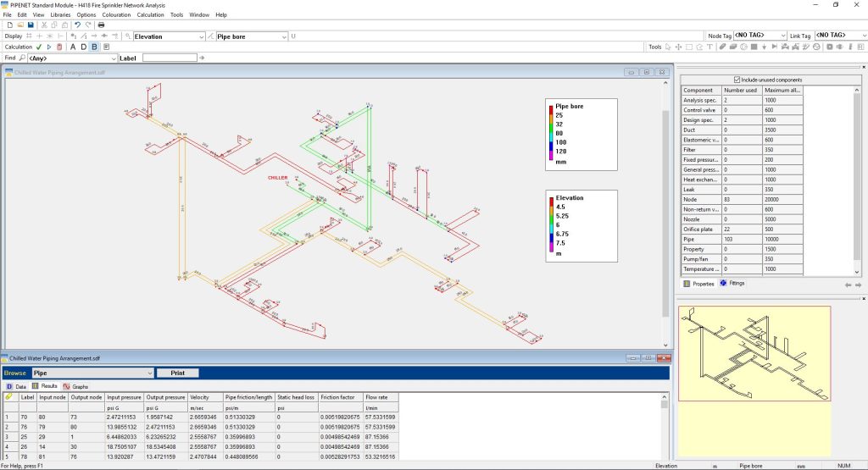This screenshot has height=470, width=868.
Task: Click the Find magnifier icon
Action: pyautogui.click(x=22, y=58)
